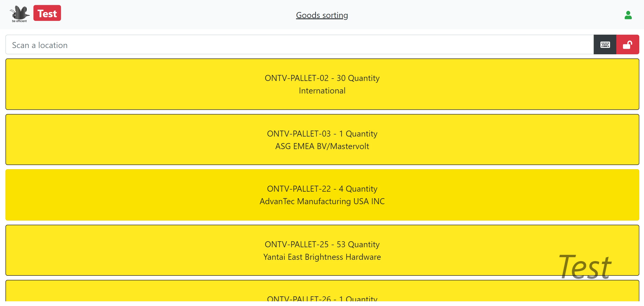Open the green user profile icon
Image resolution: width=644 pixels, height=306 pixels.
628,15
